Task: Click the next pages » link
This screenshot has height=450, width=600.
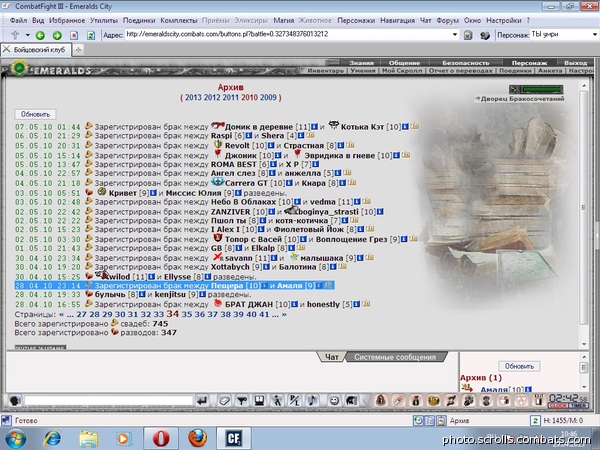Action: tap(284, 315)
